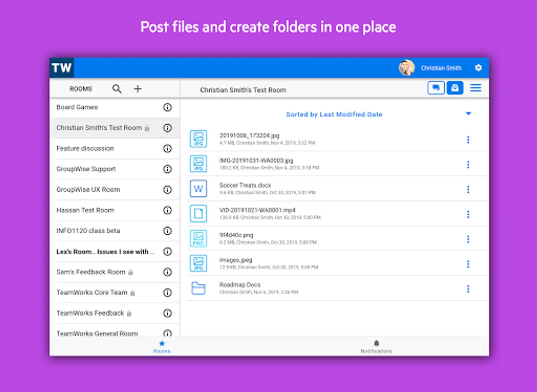537x392 pixels.
Task: Select the VID-20191021-WA0001.mp4 file icon
Action: pyautogui.click(x=198, y=213)
